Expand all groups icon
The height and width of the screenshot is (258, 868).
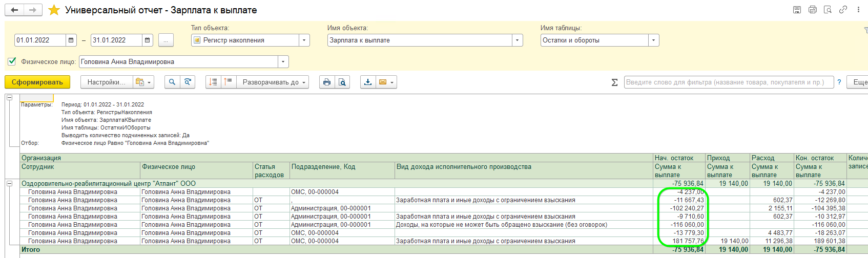click(x=229, y=82)
